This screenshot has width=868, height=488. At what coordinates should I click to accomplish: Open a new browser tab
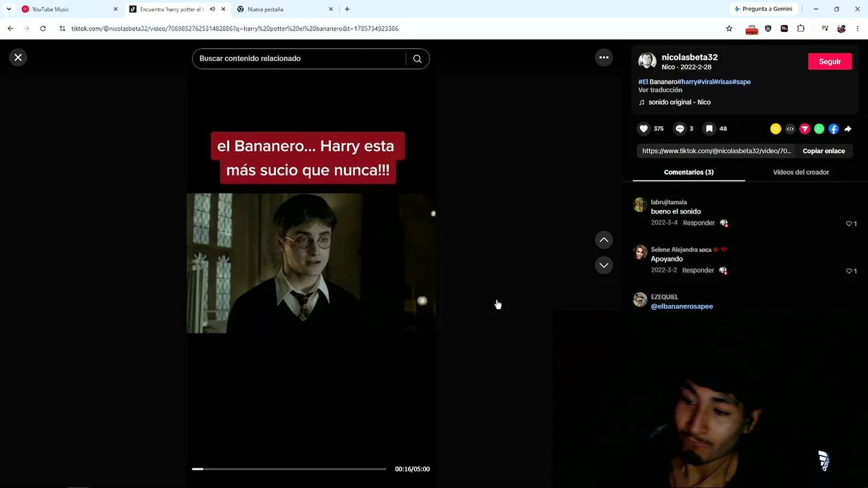tap(347, 9)
